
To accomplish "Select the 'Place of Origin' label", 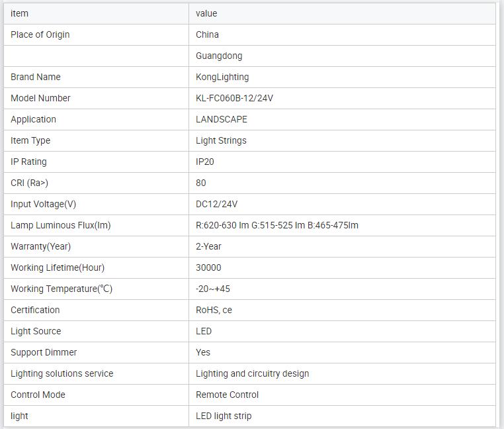I will pyautogui.click(x=40, y=34).
